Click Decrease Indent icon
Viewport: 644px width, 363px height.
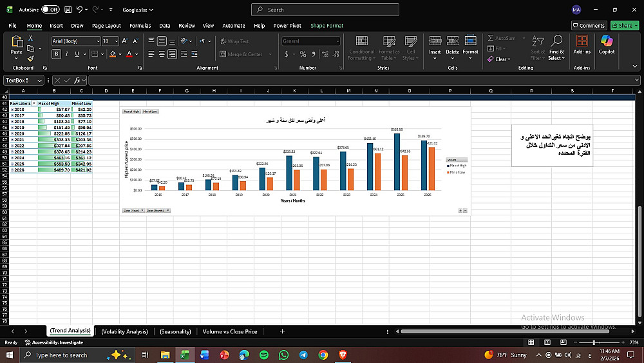[184, 54]
